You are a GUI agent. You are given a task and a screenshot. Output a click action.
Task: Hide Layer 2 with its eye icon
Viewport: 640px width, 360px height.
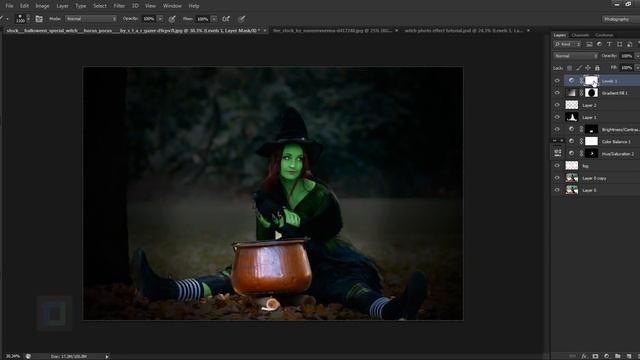coord(557,105)
